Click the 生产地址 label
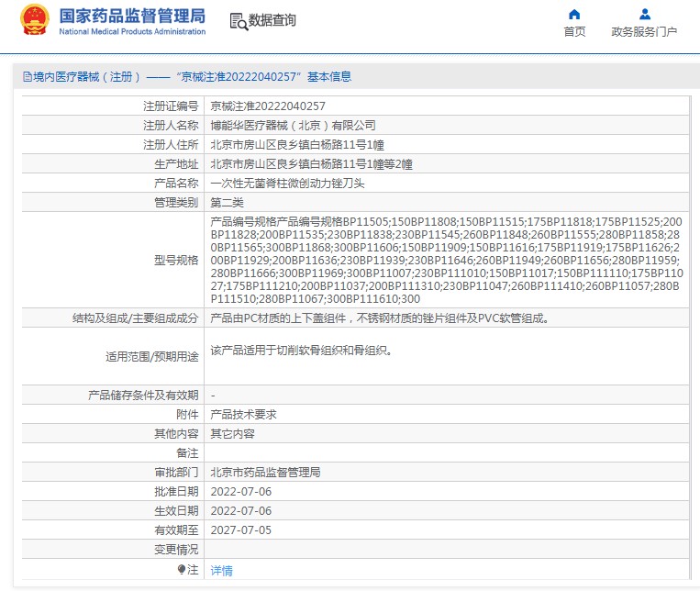The width and height of the screenshot is (700, 591). (x=176, y=164)
